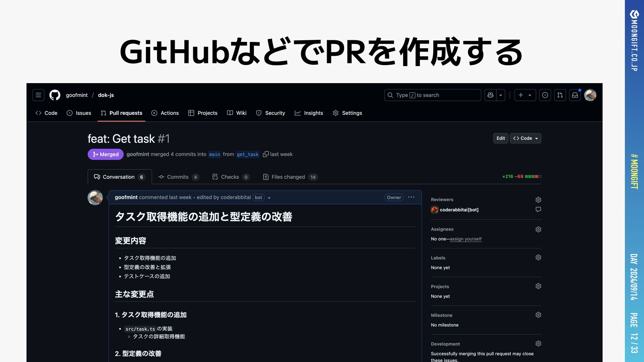Open the hamburger navigation menu
This screenshot has height=362, width=644.
point(38,95)
